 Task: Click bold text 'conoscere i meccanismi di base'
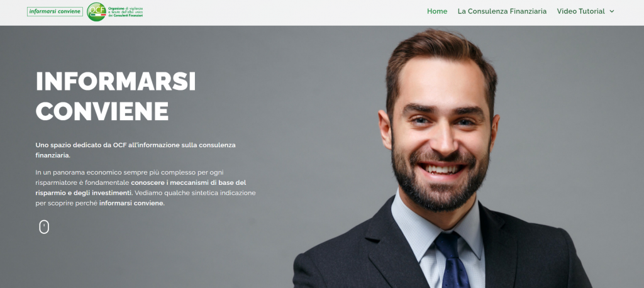(189, 182)
